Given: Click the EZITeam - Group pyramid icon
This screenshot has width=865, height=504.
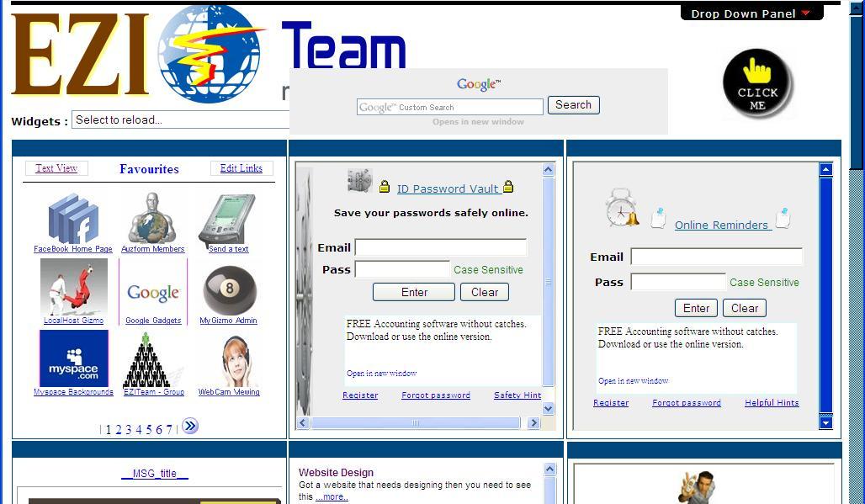Looking at the screenshot, I should [x=146, y=360].
